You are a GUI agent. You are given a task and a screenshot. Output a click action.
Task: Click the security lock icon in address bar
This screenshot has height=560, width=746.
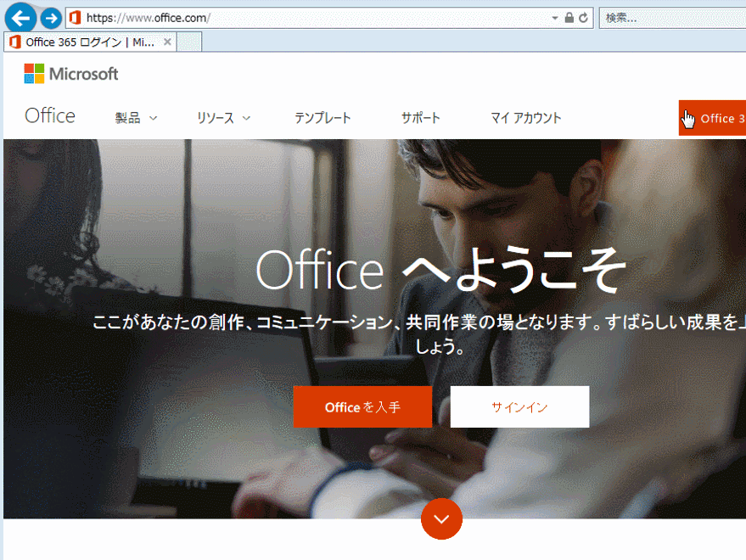(x=569, y=18)
